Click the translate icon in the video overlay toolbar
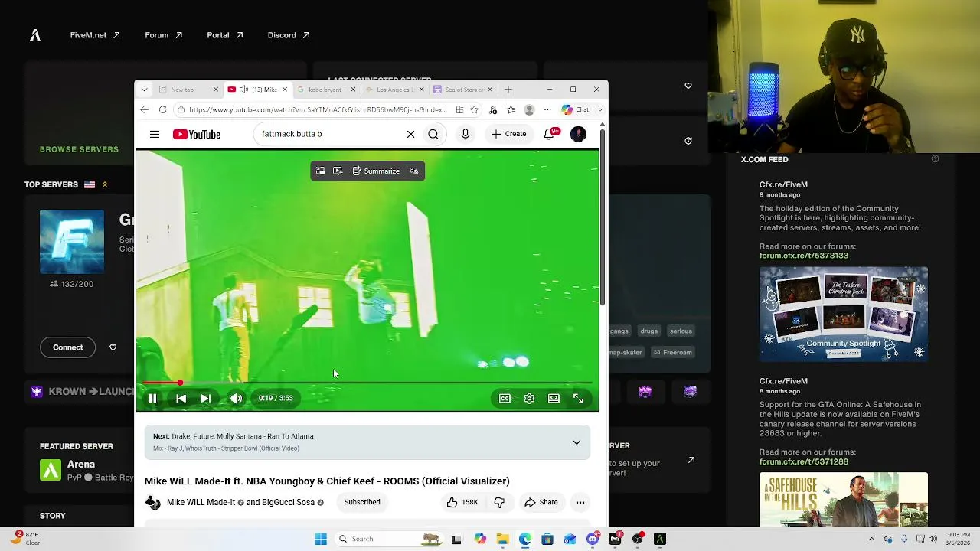This screenshot has height=551, width=980. coord(413,171)
